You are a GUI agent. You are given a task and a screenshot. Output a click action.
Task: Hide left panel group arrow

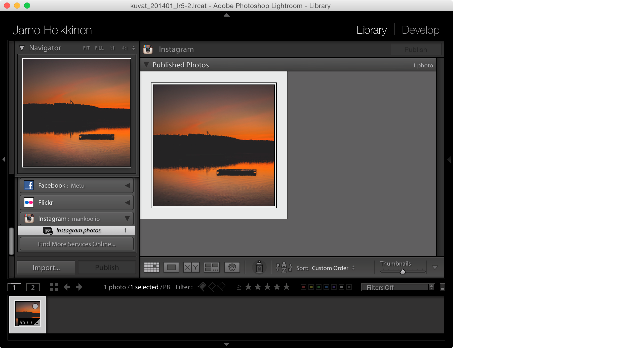pyautogui.click(x=4, y=159)
